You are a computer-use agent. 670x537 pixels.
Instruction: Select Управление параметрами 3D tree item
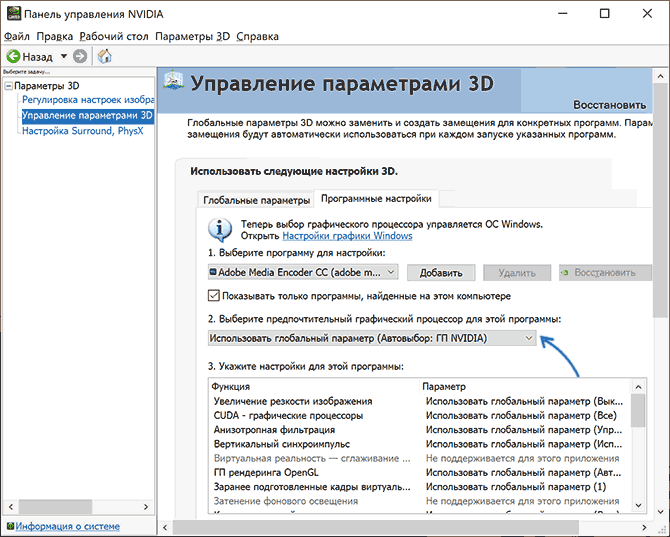[87, 115]
